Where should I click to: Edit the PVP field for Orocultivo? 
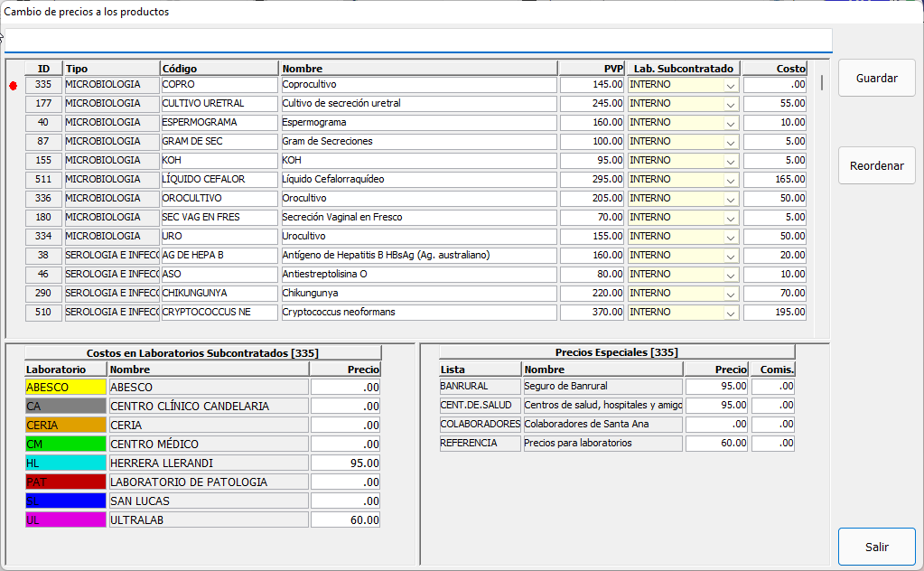tap(592, 199)
